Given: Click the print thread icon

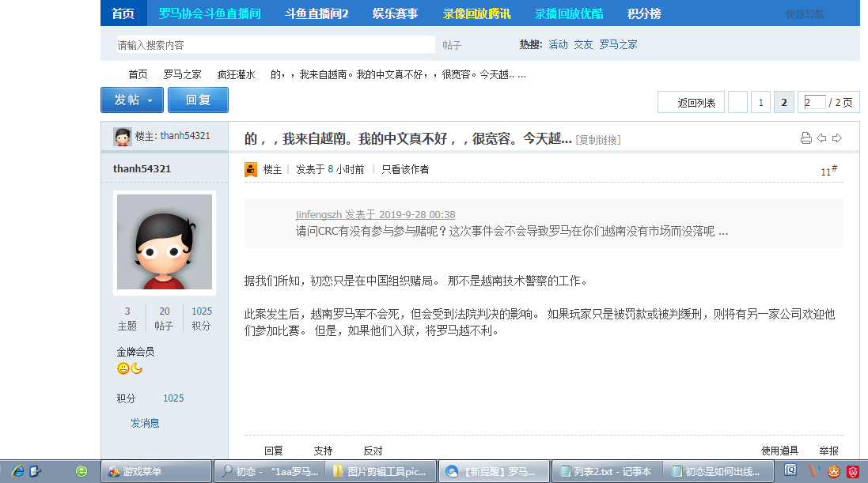Looking at the screenshot, I should click(x=806, y=138).
